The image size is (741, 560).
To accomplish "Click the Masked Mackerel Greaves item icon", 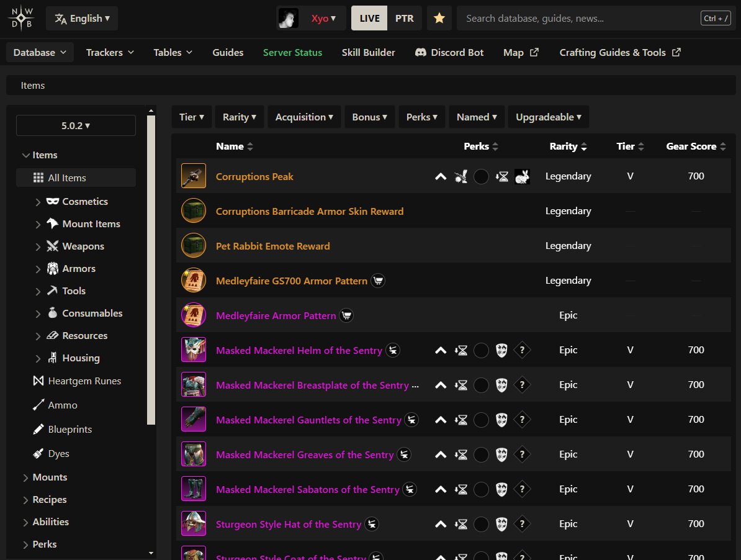I will point(193,454).
